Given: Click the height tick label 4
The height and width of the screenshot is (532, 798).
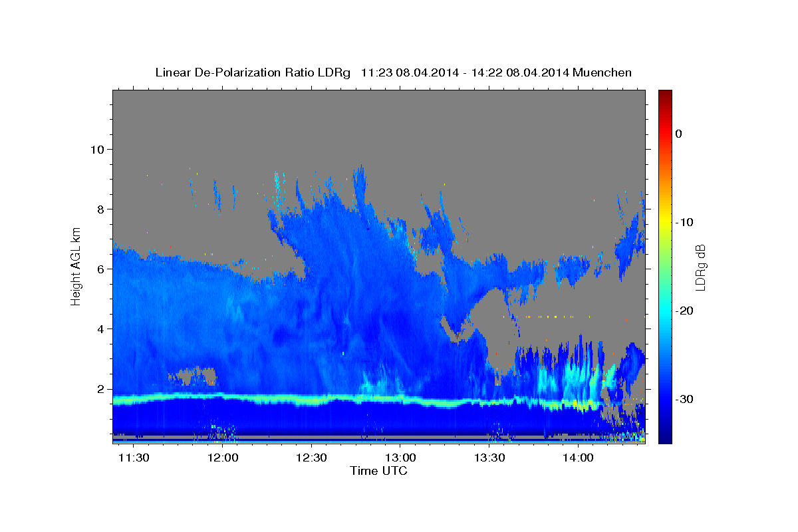Looking at the screenshot, I should pos(100,329).
